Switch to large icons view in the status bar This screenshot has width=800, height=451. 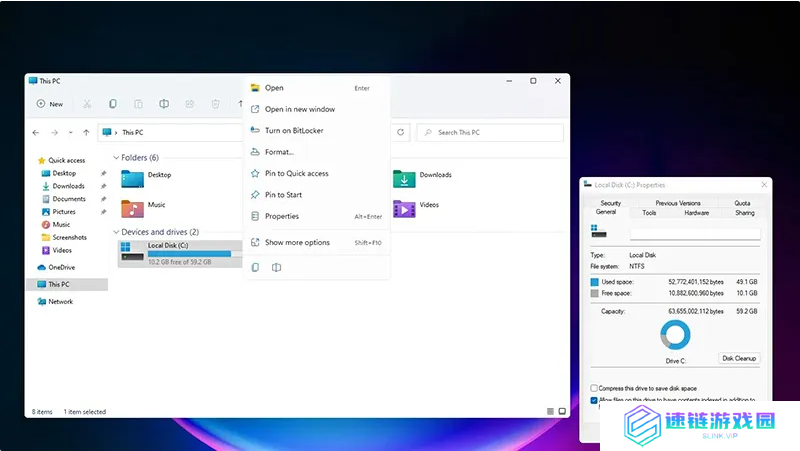(x=562, y=411)
